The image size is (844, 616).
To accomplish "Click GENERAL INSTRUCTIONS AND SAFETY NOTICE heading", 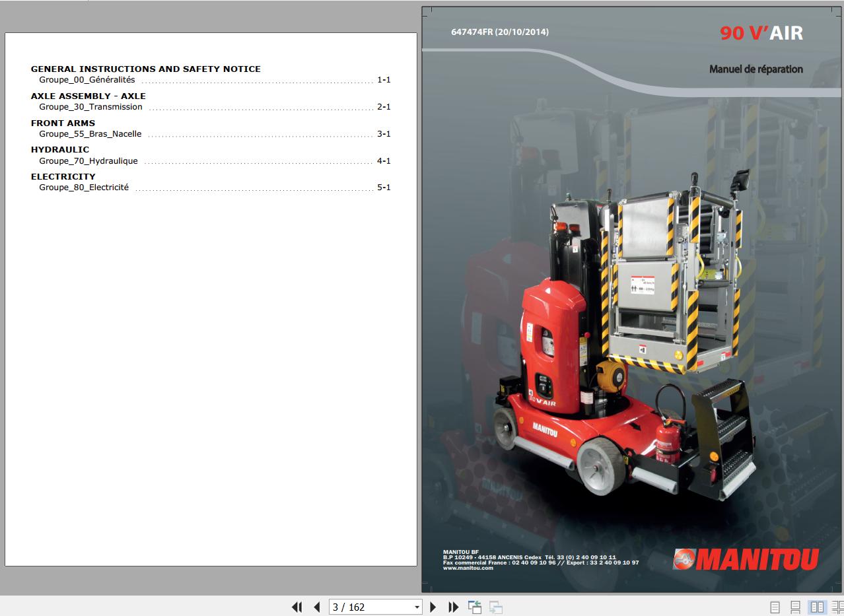I will point(146,69).
